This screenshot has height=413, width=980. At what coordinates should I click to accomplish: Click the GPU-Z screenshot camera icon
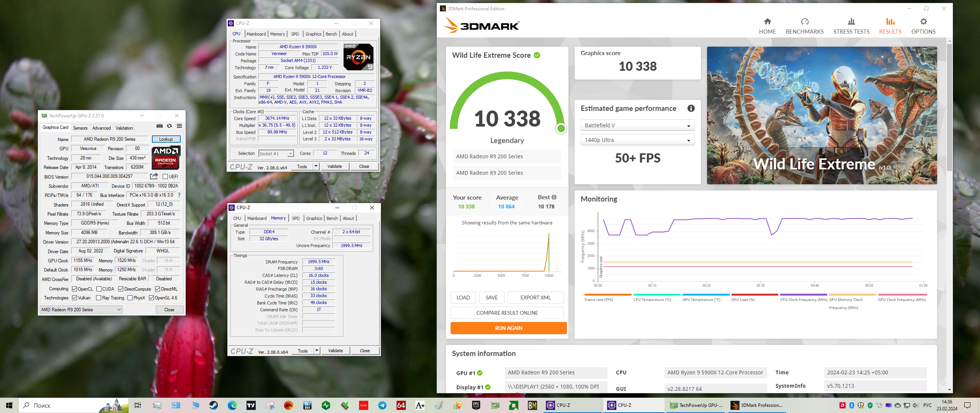(x=160, y=126)
